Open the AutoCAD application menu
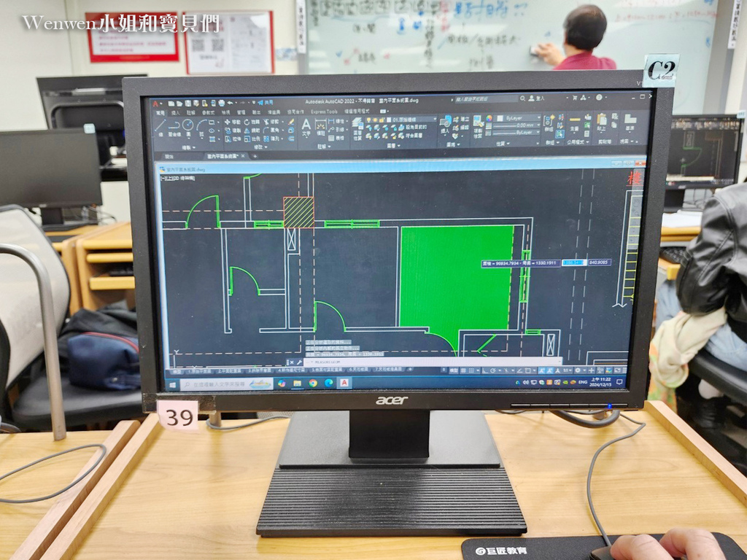 click(156, 104)
